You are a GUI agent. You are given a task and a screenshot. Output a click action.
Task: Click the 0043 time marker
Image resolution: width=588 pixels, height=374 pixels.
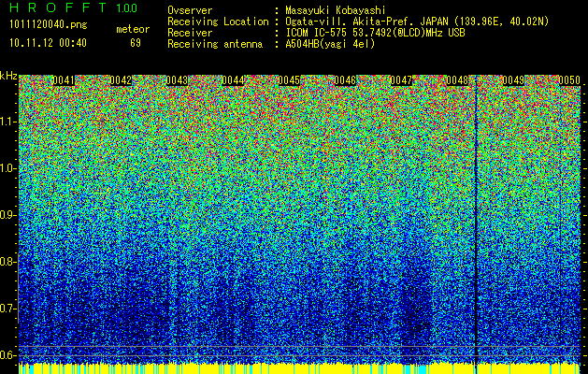pos(177,80)
